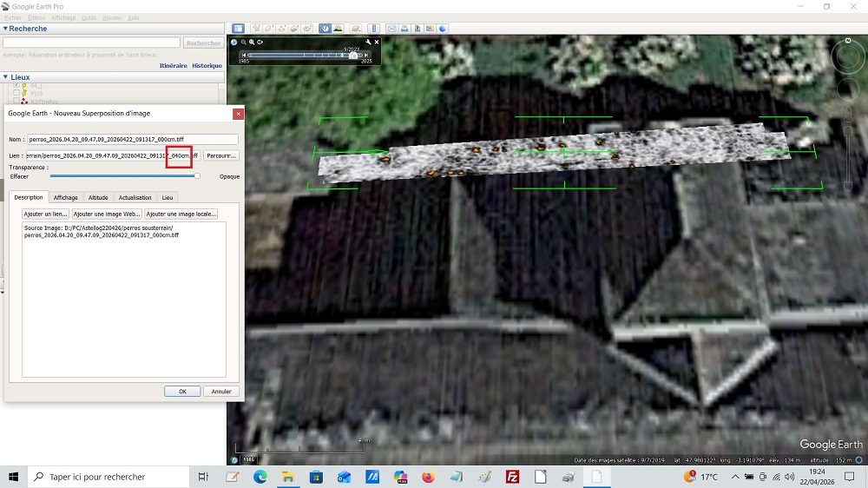Image resolution: width=868 pixels, height=488 pixels.
Task: Toggle the sunlight icon in toolbar
Action: [337, 29]
